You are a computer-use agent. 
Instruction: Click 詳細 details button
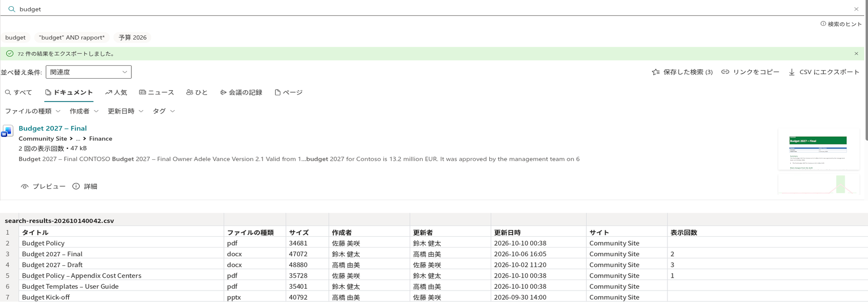point(85,187)
